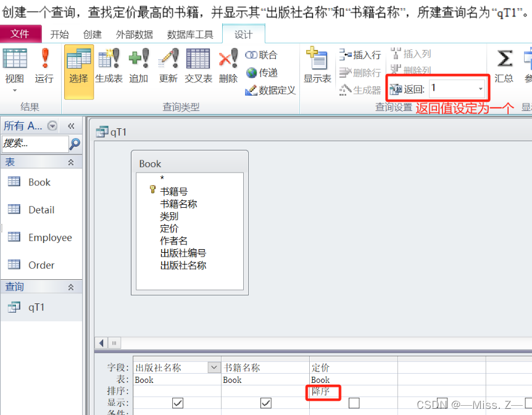Select 类别 field in Book table
Screen dimensions: 532x415
point(169,216)
